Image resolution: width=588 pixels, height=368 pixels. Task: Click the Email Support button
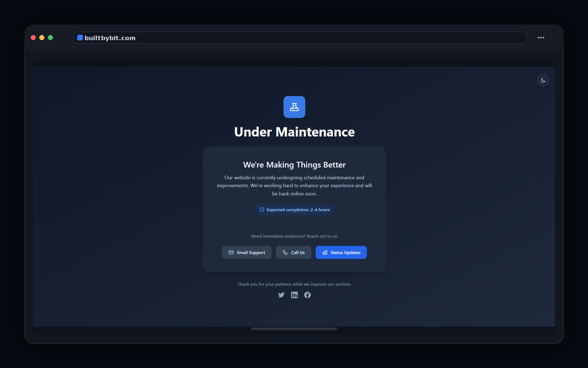pos(247,252)
